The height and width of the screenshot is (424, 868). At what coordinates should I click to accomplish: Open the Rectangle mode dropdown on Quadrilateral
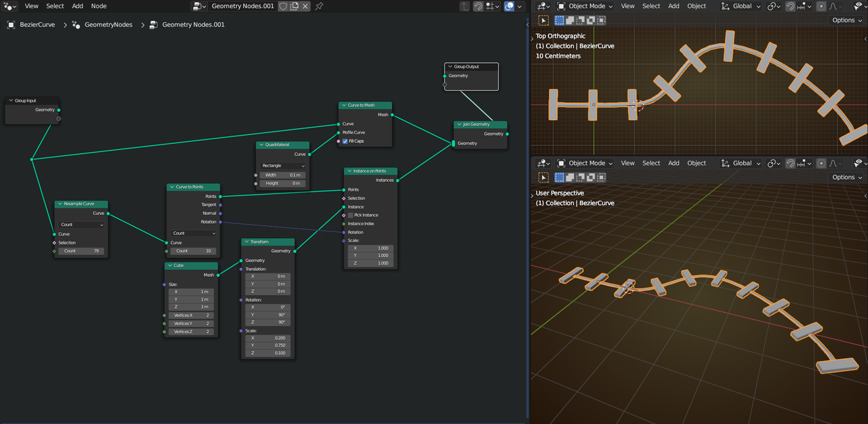point(283,166)
